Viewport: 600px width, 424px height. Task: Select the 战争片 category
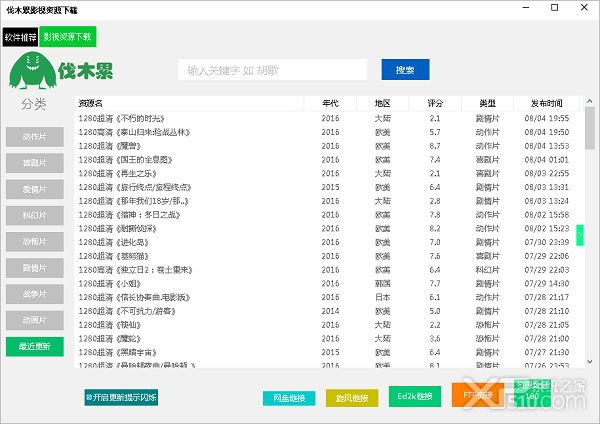click(x=35, y=294)
